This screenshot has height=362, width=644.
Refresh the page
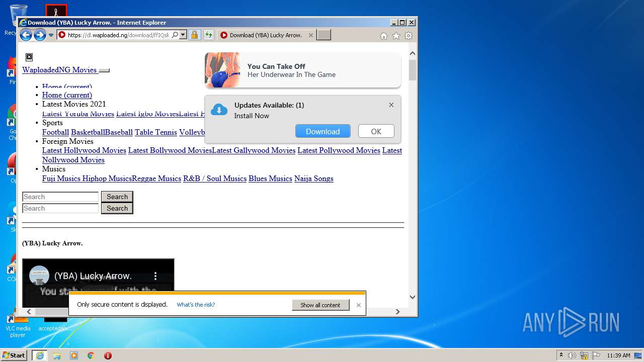tap(208, 35)
